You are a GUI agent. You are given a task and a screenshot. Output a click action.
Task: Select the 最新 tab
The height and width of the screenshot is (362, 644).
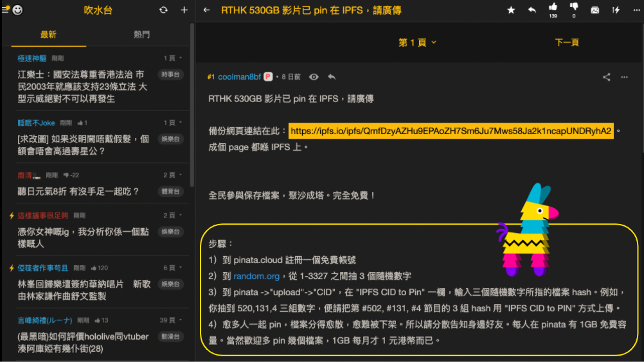tap(48, 35)
